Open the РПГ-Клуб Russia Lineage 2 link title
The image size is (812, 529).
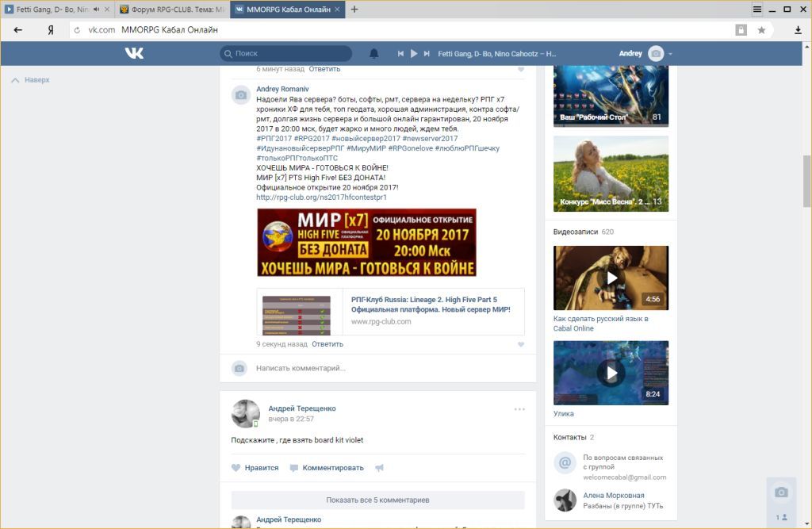431,305
